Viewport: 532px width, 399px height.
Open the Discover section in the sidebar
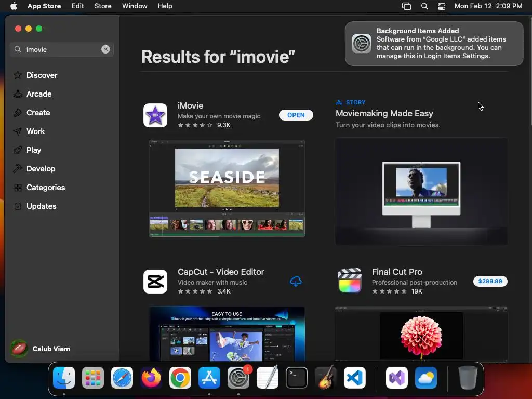click(61, 75)
